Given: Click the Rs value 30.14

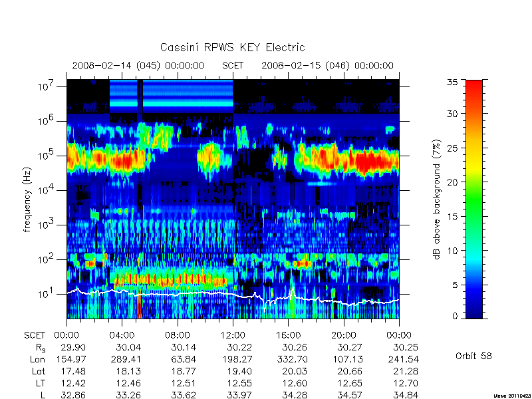Looking at the screenshot, I should point(184,347).
